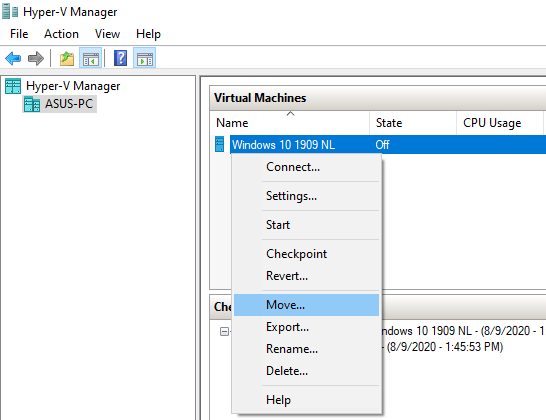Choose Help from the context menu

click(306, 399)
